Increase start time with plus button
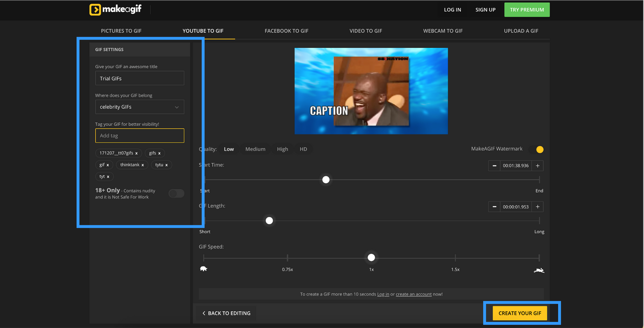The width and height of the screenshot is (644, 328). point(538,166)
